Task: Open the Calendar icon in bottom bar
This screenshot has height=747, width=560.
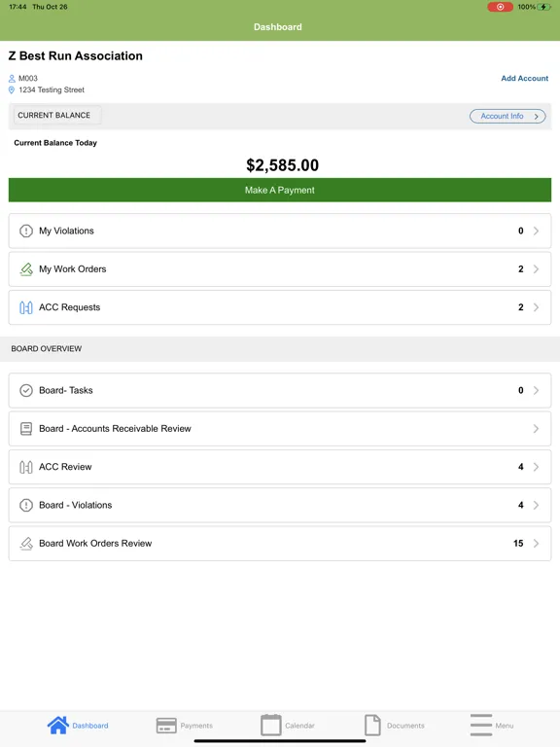Action: pyautogui.click(x=271, y=725)
